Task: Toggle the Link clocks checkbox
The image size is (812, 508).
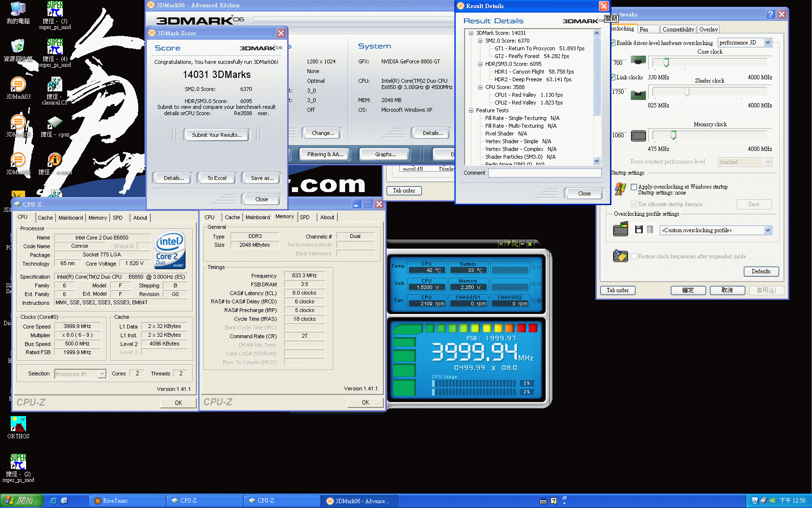Action: point(613,77)
